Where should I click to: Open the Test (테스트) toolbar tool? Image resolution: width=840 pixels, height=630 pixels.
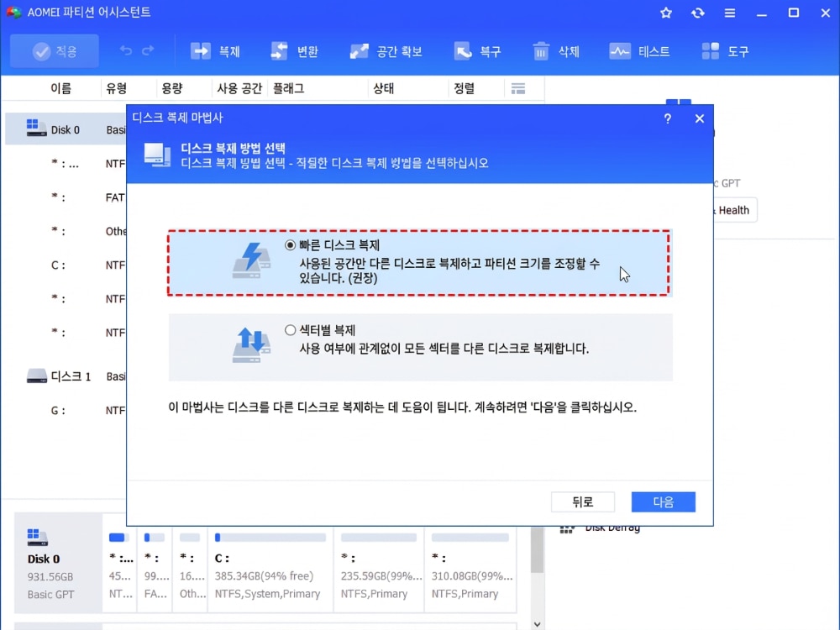pos(620,51)
